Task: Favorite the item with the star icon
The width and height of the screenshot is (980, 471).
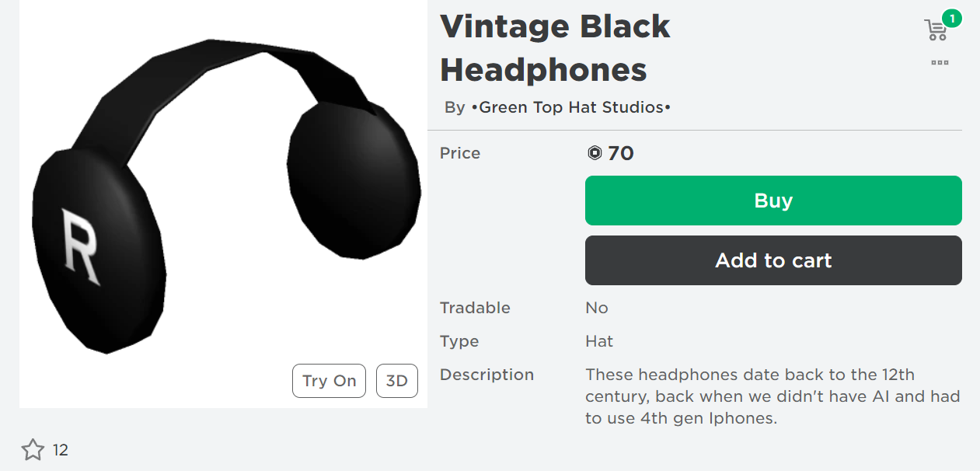Action: pyautogui.click(x=33, y=450)
